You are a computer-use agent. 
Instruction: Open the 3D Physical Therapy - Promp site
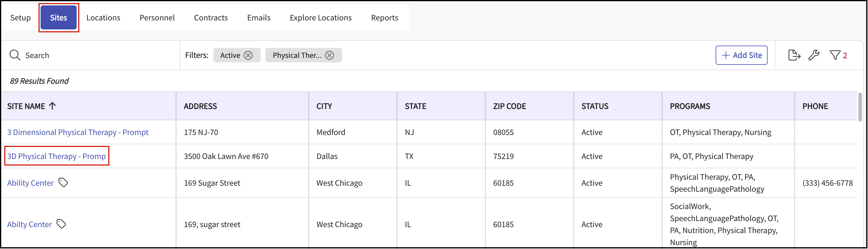[57, 156]
